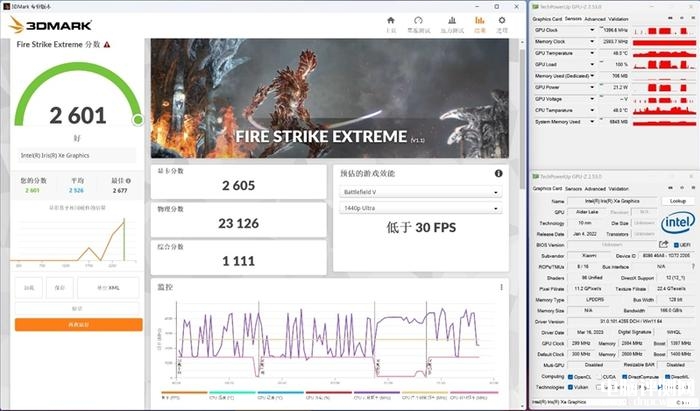Switch to Advanced tab in upper GPU-Z window
The height and width of the screenshot is (411, 700).
point(595,19)
